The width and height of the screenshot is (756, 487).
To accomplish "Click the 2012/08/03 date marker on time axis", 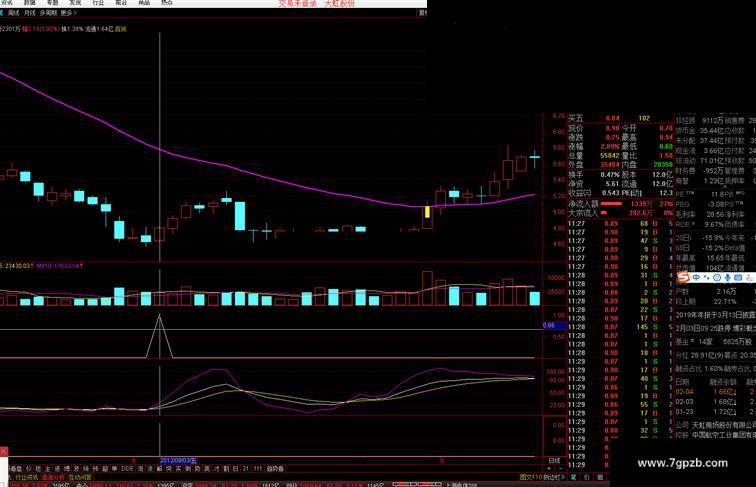I will (x=178, y=460).
